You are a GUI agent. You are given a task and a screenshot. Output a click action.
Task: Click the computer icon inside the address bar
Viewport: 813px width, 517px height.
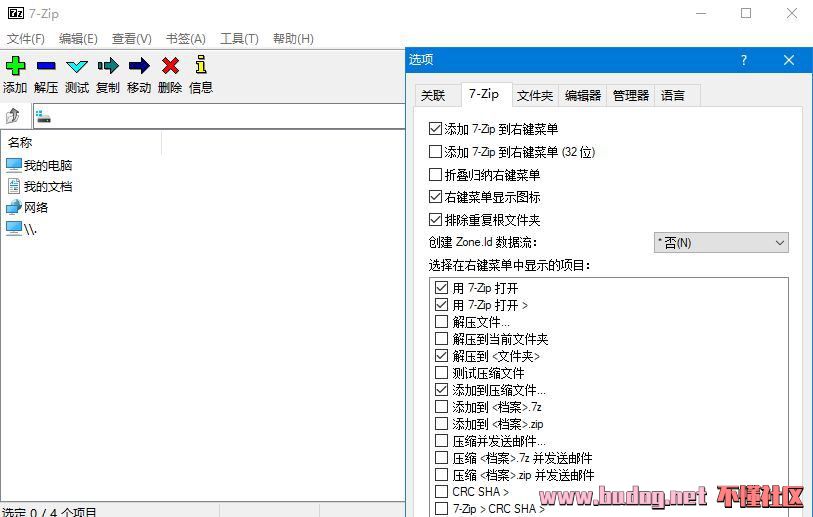(x=44, y=117)
